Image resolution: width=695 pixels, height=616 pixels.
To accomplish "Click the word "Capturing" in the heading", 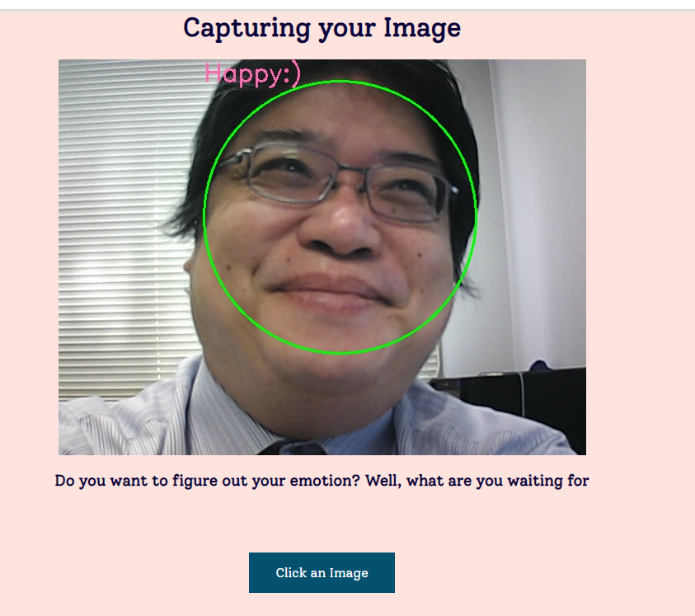I will 247,29.
